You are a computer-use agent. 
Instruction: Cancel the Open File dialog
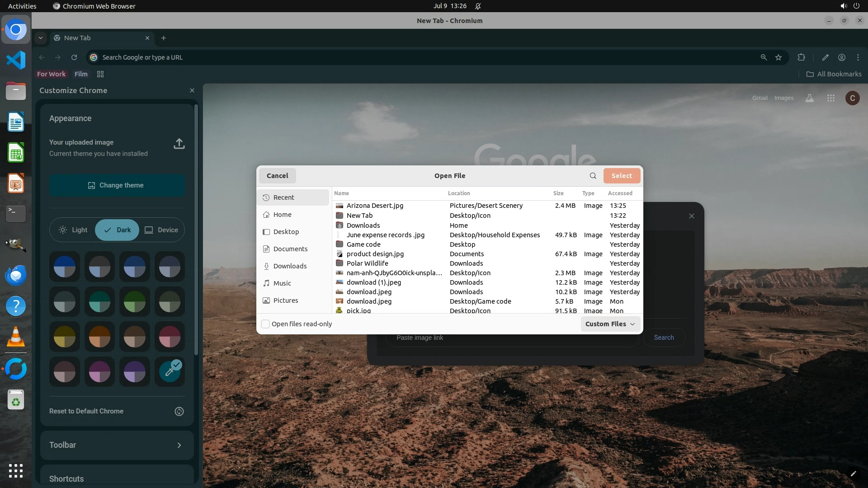tap(277, 176)
